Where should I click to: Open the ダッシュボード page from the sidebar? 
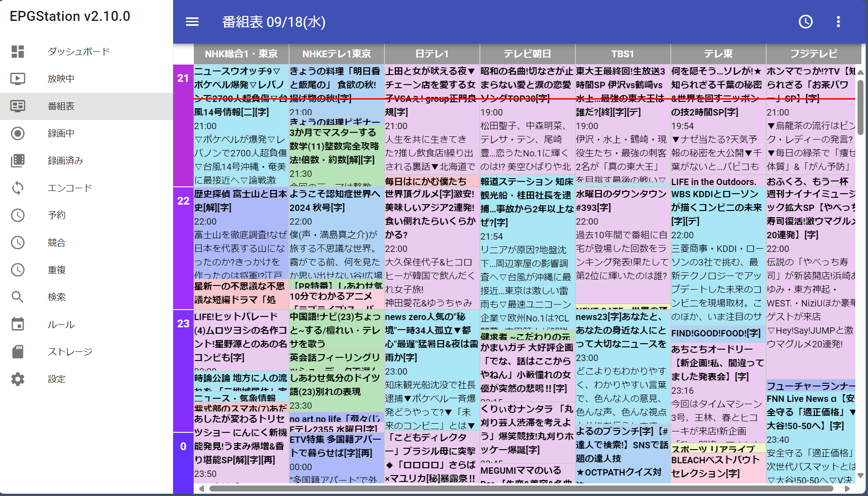78,51
